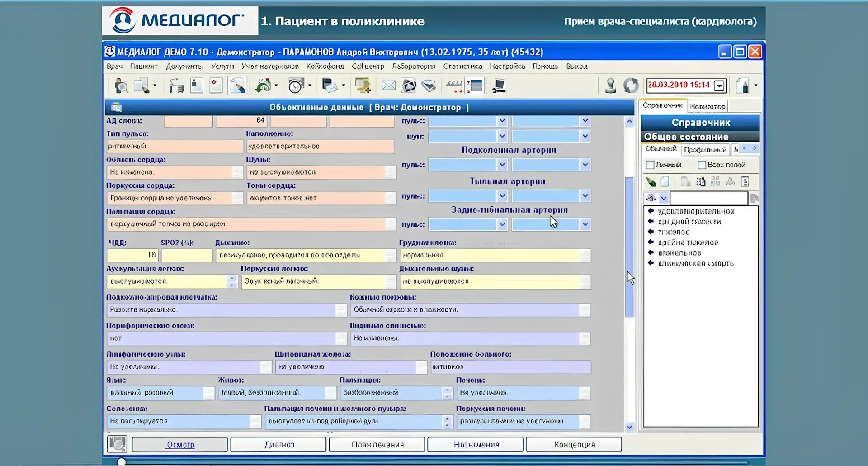Click the document with pencil toolbar icon

(237, 86)
